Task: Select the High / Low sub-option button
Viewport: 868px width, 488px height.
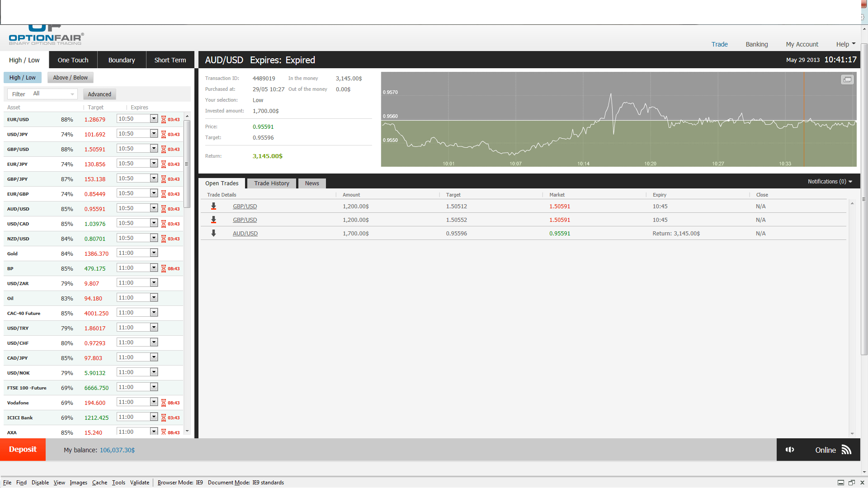Action: tap(23, 78)
